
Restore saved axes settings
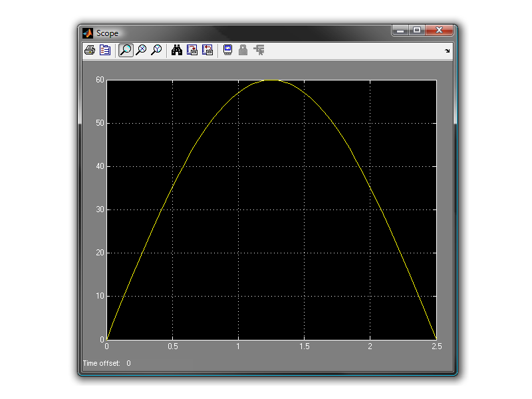[x=207, y=51]
